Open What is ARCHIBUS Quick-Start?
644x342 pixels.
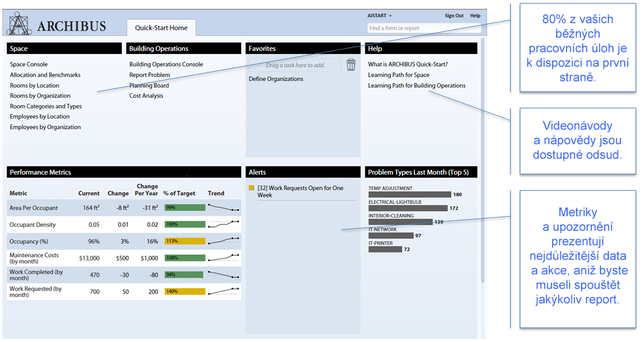pyautogui.click(x=408, y=64)
